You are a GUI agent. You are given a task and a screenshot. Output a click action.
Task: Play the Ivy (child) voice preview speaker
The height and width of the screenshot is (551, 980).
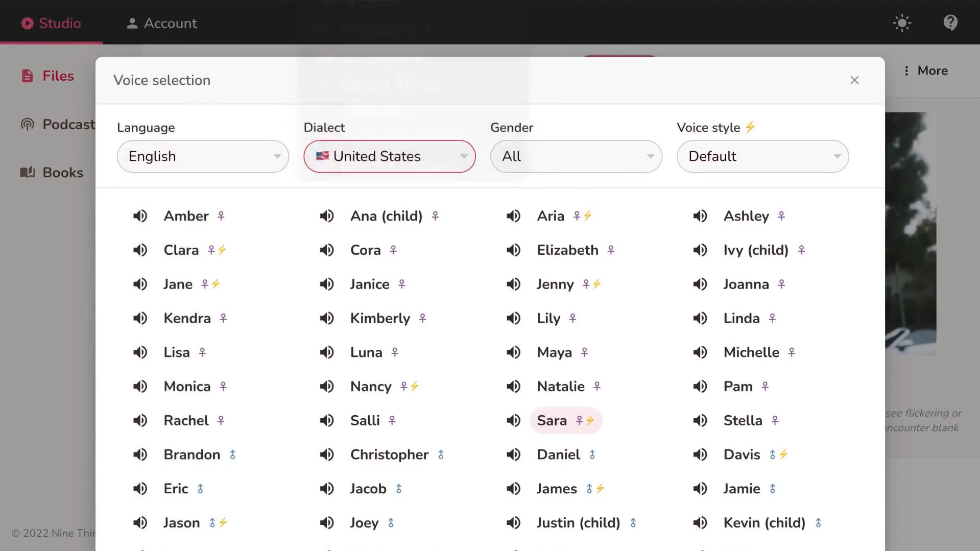(700, 250)
